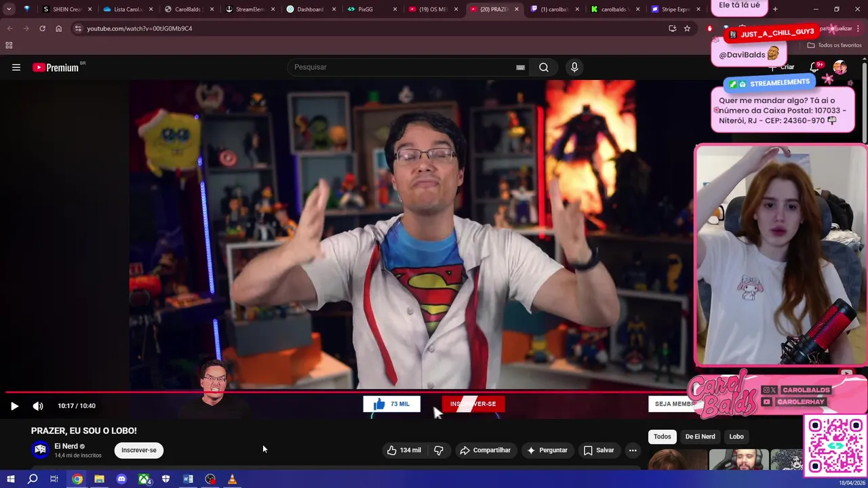Open a new browser tab
Image resolution: width=868 pixels, height=488 pixels.
point(775,9)
